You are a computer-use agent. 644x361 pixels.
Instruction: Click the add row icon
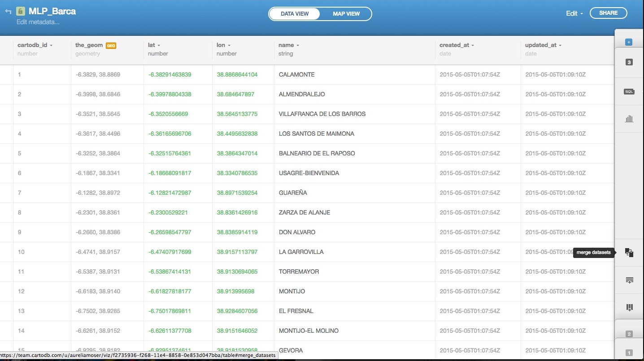click(629, 280)
